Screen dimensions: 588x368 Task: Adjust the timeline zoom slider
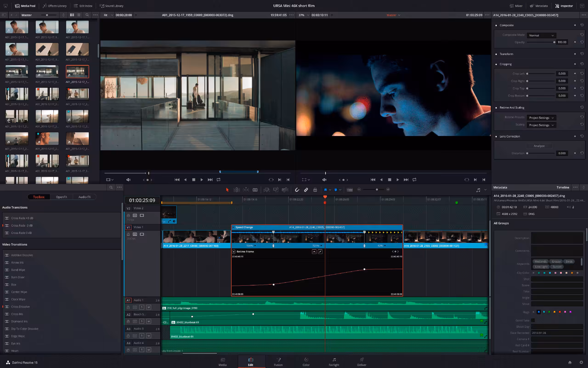(x=373, y=189)
